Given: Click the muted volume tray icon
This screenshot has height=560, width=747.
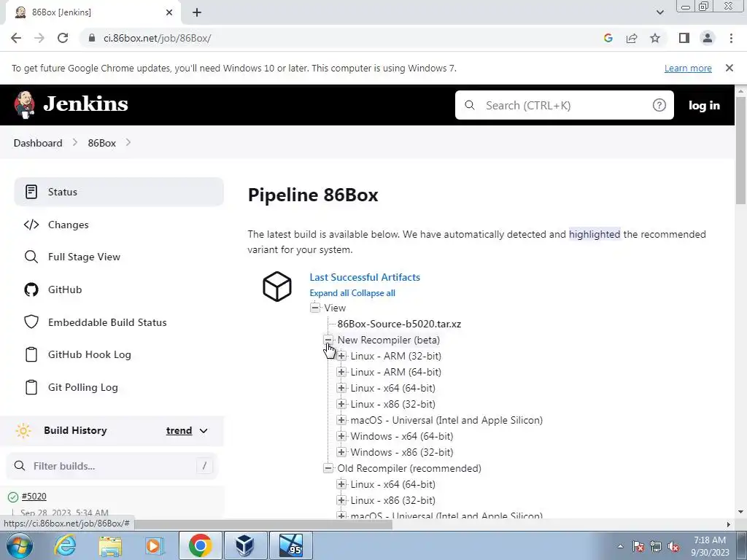Looking at the screenshot, I should [x=673, y=547].
